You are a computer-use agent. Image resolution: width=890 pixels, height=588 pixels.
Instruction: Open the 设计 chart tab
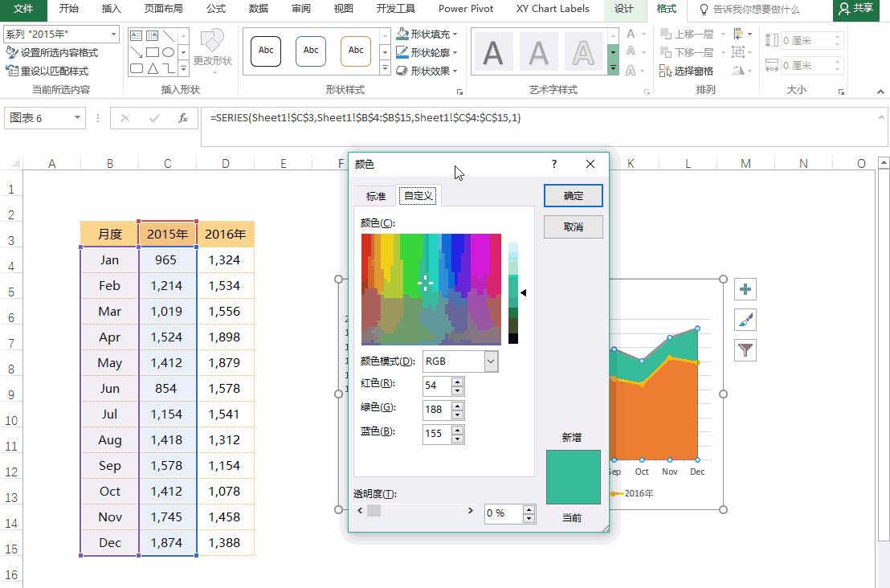pos(624,9)
